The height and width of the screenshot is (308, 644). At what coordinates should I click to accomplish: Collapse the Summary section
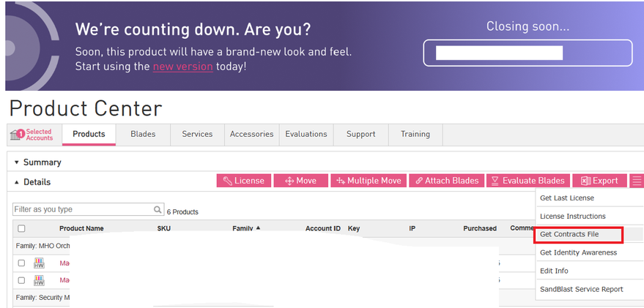16,162
